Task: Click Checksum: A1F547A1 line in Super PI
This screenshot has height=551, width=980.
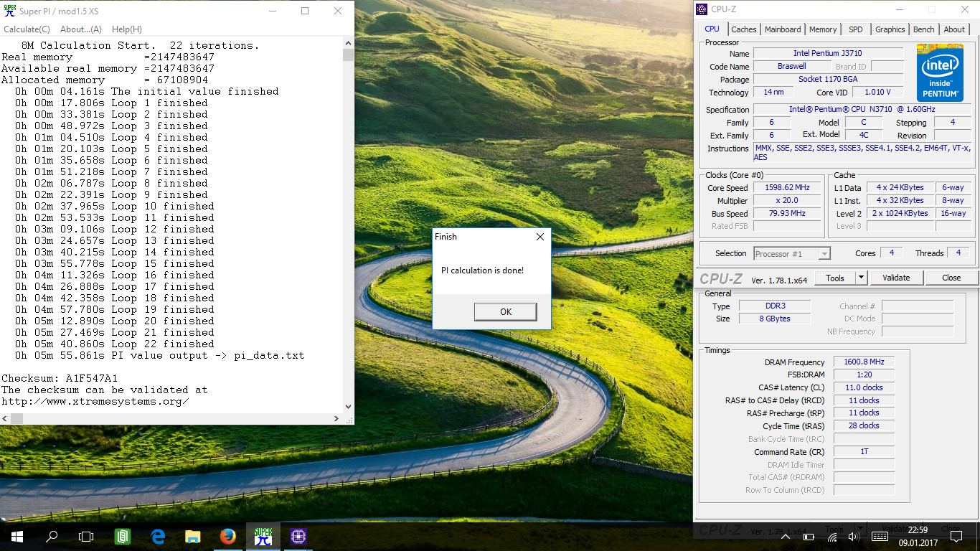Action: (60, 378)
